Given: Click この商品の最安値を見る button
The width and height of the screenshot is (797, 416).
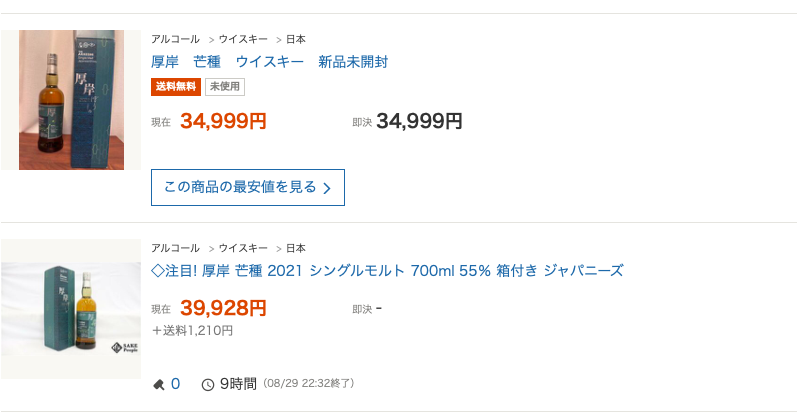Looking at the screenshot, I should 248,188.
